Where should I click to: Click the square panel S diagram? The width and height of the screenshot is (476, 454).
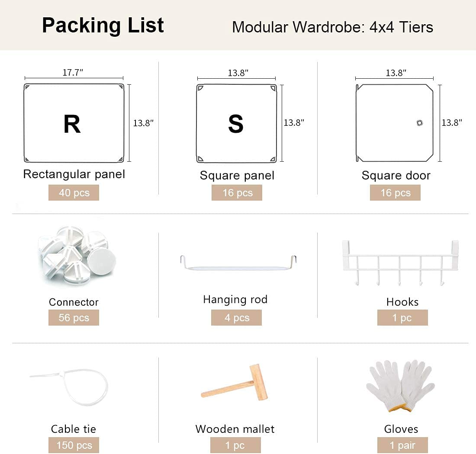[236, 124]
